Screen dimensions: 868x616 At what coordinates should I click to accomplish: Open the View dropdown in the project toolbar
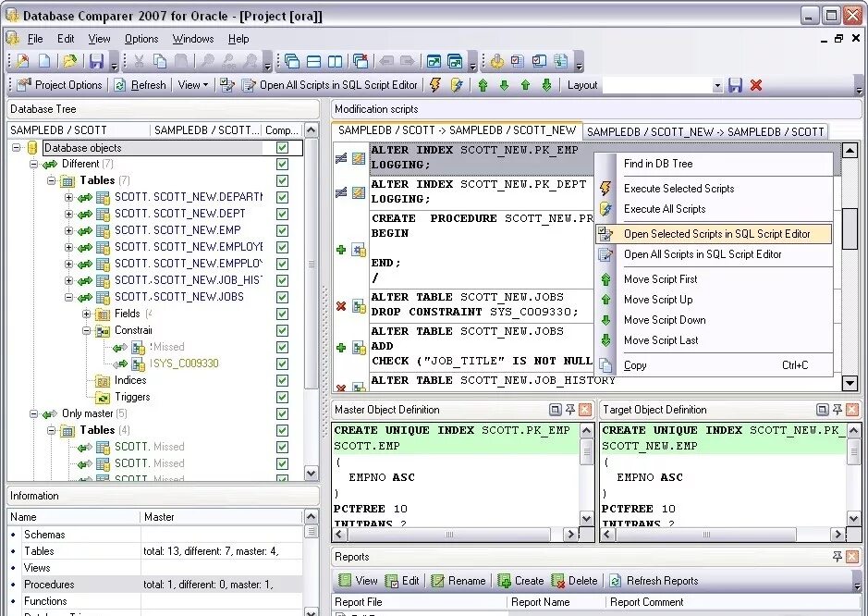[192, 85]
